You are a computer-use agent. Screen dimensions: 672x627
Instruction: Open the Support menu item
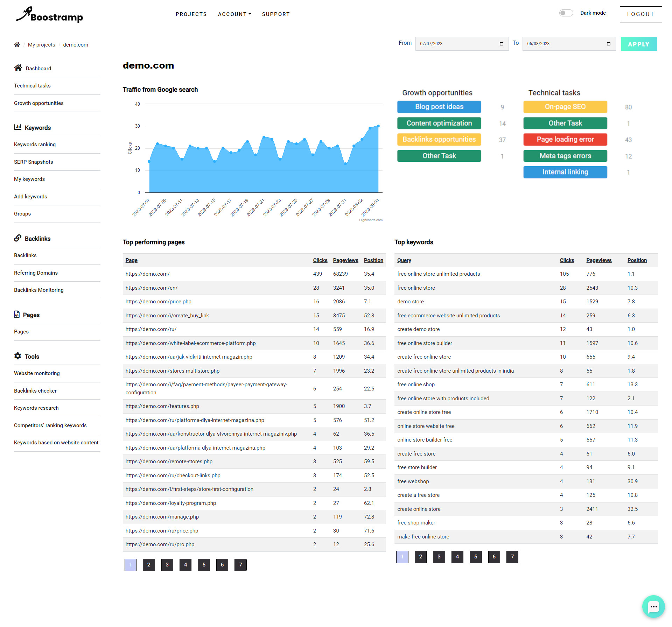coord(276,14)
